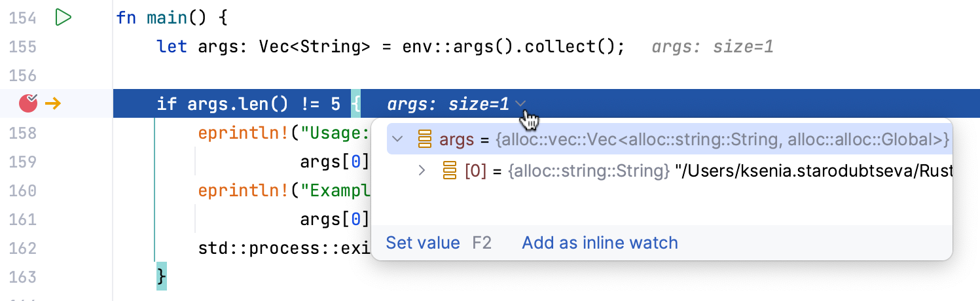Toggle the red breakpoint on the if-statement line
Screen dimensions: 980x301
(28, 103)
